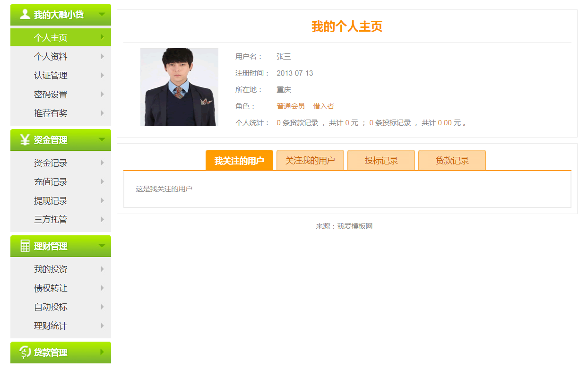Open 认证管理 in the sidebar
This screenshot has width=588, height=387.
(x=51, y=76)
